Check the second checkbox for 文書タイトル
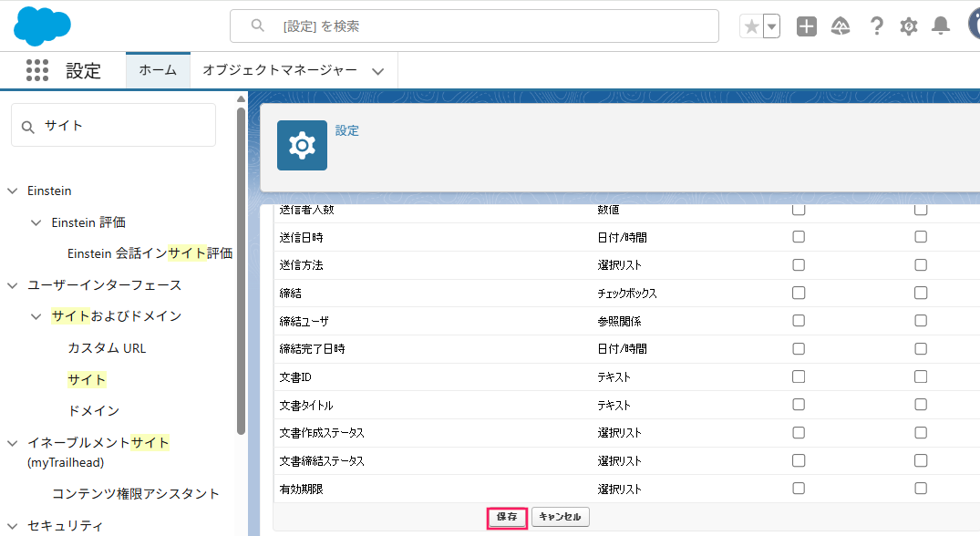The height and width of the screenshot is (536, 980). coord(921,404)
